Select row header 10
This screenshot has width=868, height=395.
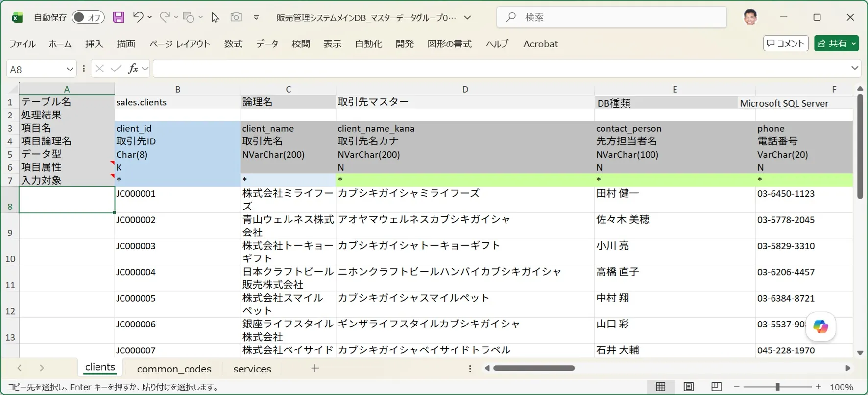point(10,252)
